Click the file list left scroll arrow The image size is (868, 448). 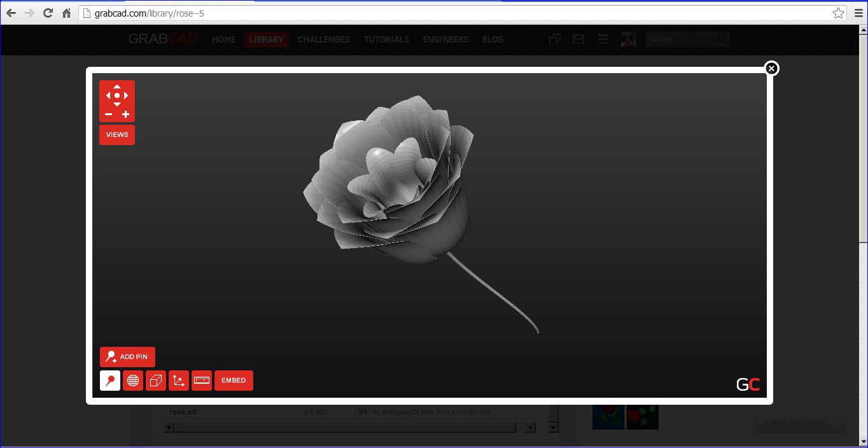tap(169, 428)
